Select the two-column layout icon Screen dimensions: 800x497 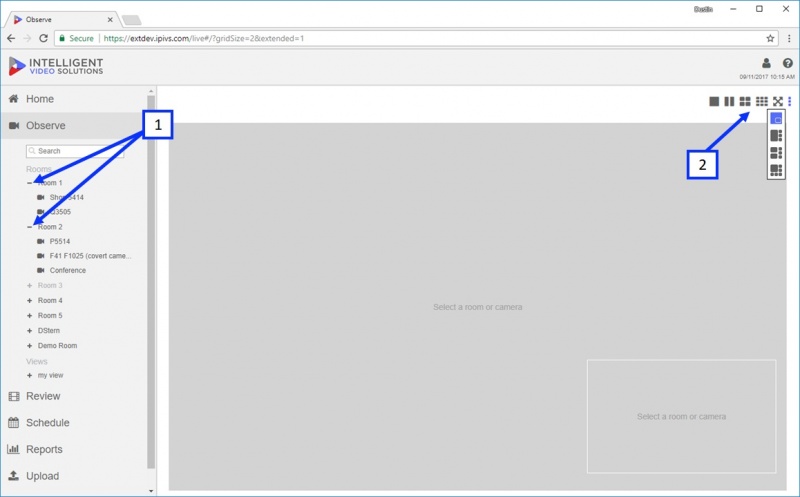tap(730, 102)
